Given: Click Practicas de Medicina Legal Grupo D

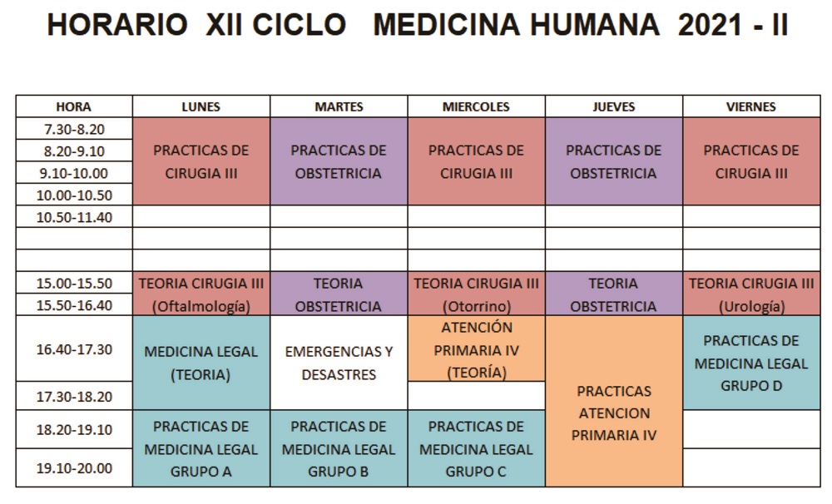Looking at the screenshot, I should click(751, 363).
